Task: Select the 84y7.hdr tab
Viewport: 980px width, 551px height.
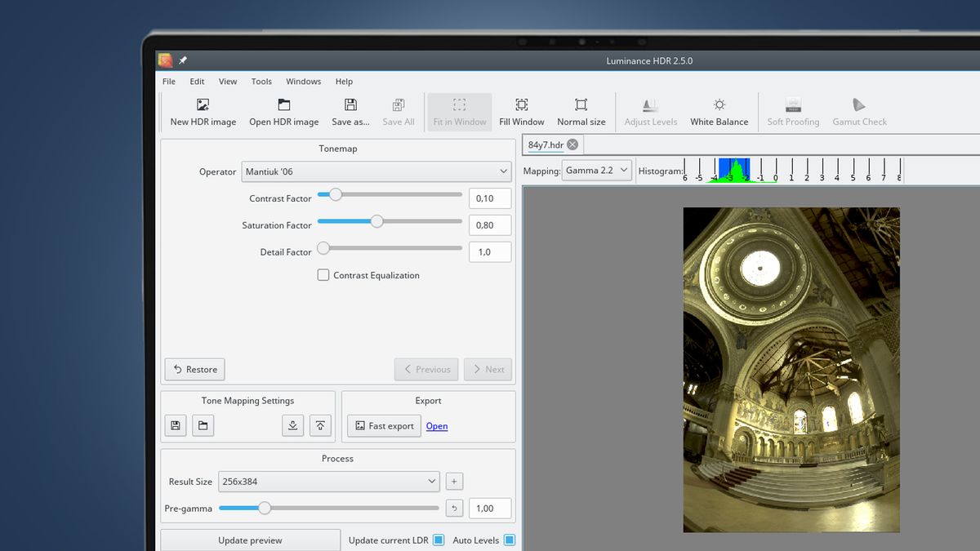Action: (x=547, y=144)
